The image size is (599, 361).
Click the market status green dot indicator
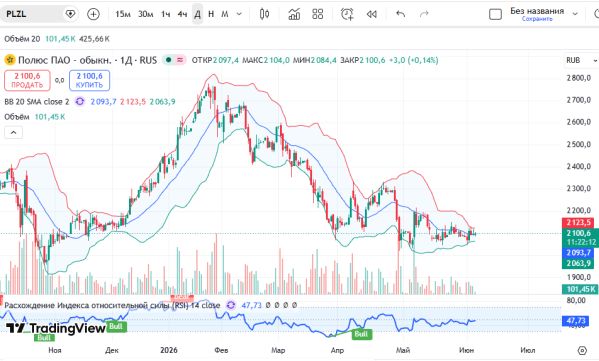point(168,60)
